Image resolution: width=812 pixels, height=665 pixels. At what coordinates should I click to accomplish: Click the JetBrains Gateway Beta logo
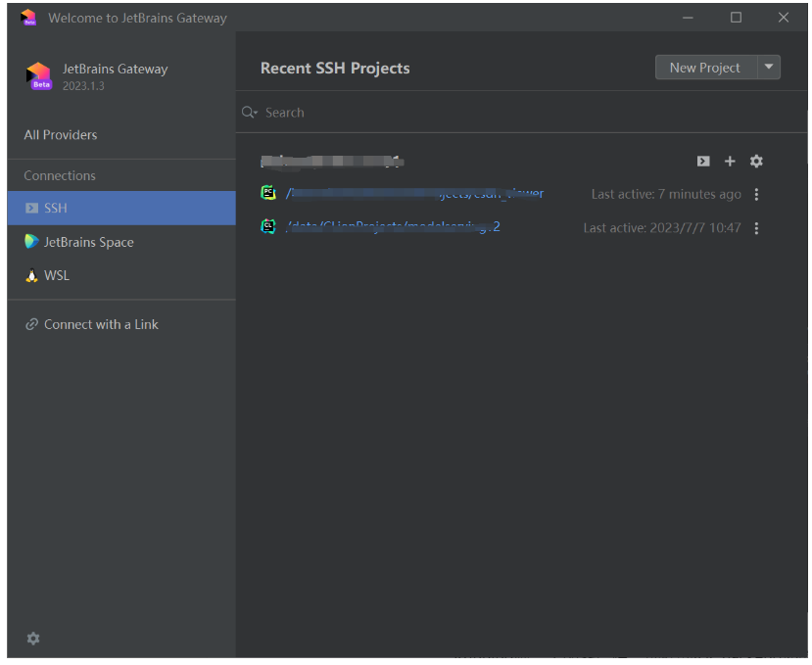(39, 76)
